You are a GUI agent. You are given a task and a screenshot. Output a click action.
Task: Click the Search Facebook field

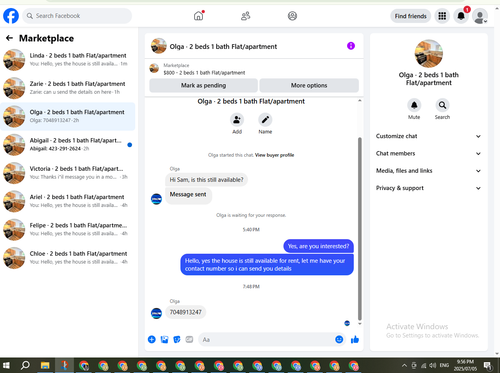(x=77, y=16)
